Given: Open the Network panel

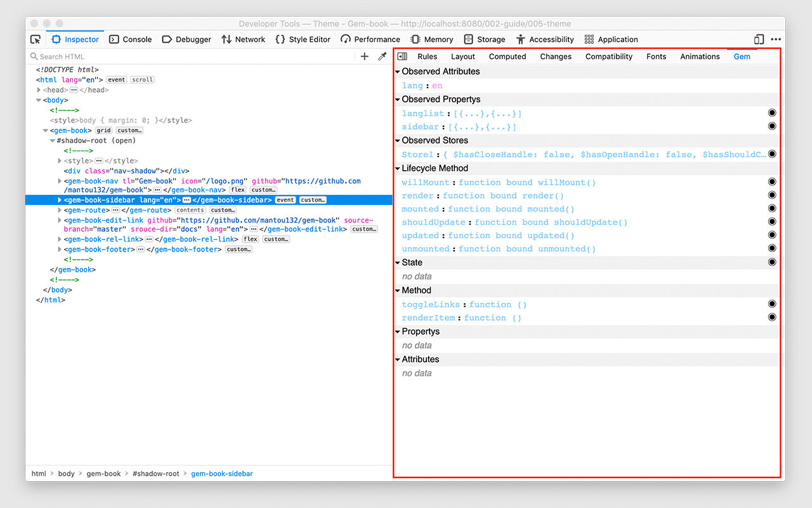Looking at the screenshot, I should pos(243,39).
